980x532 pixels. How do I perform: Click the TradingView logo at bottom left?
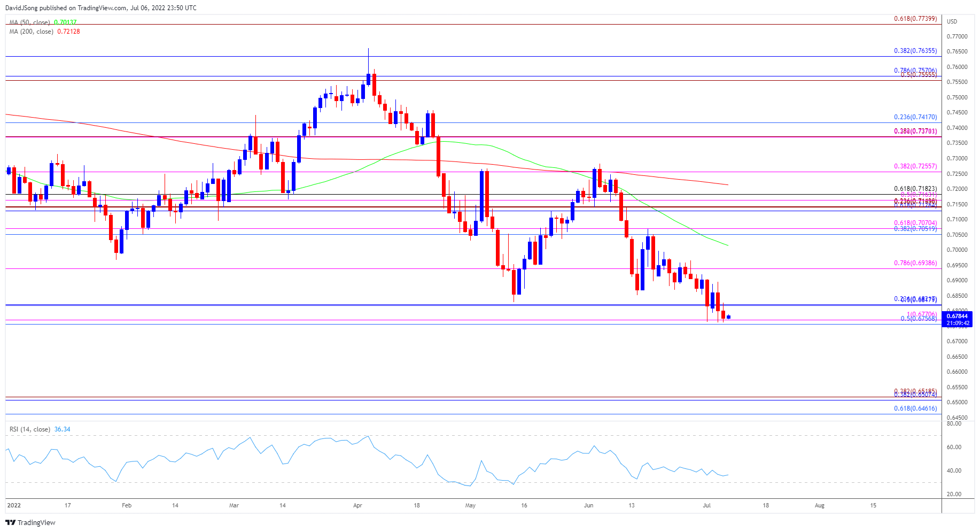coord(30,522)
